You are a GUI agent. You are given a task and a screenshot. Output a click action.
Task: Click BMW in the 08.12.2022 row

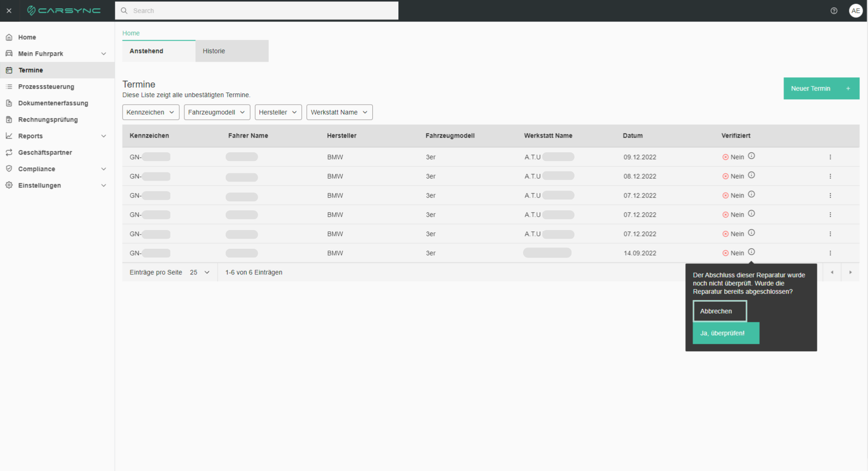pos(335,176)
